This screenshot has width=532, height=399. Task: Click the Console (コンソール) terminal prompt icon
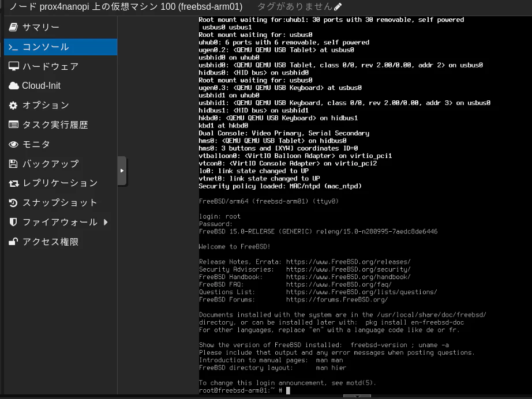point(13,47)
